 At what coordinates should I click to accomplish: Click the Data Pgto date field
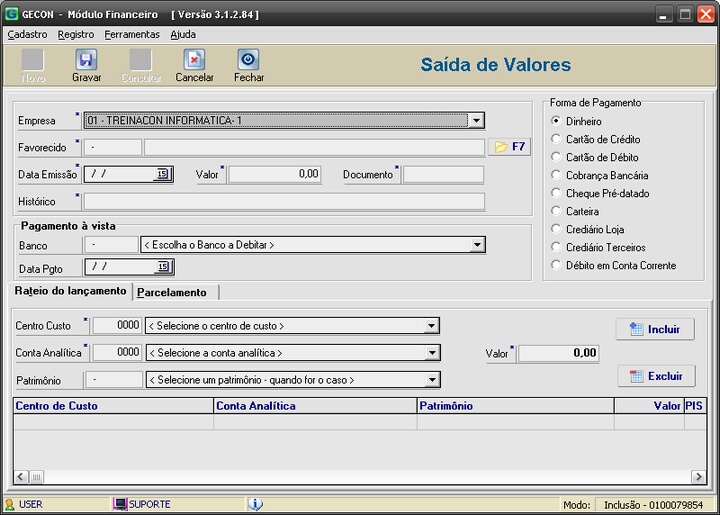tap(121, 267)
